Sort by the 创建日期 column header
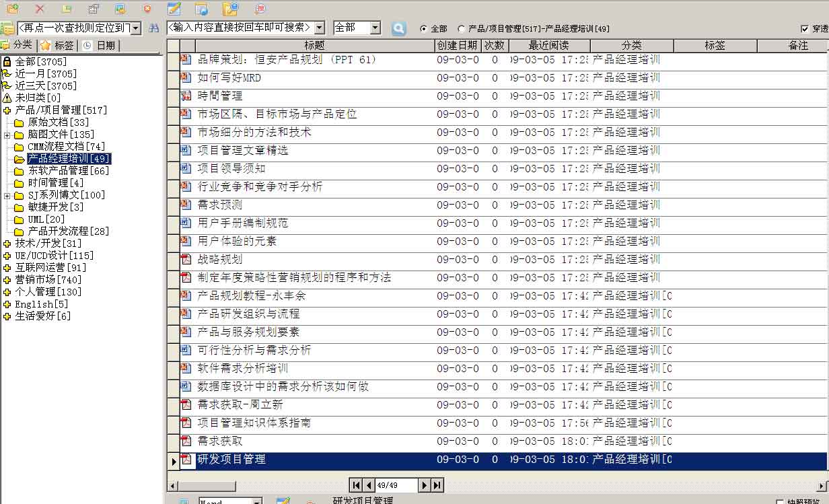Image resolution: width=829 pixels, height=504 pixels. (457, 46)
